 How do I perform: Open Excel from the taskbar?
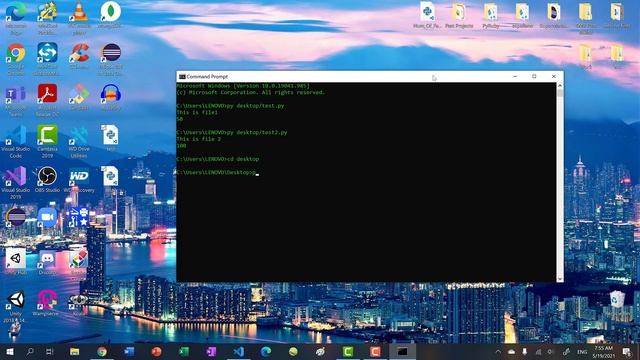coord(184,351)
